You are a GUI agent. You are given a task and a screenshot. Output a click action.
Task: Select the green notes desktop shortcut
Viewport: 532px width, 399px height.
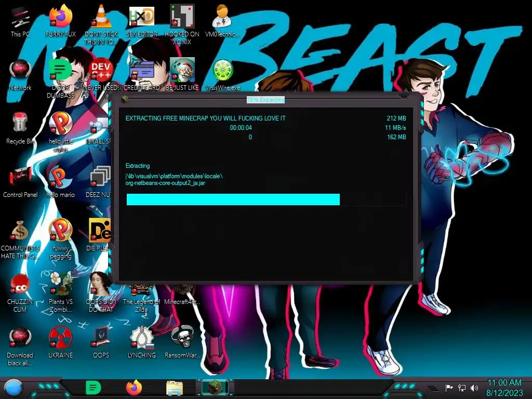click(60, 70)
